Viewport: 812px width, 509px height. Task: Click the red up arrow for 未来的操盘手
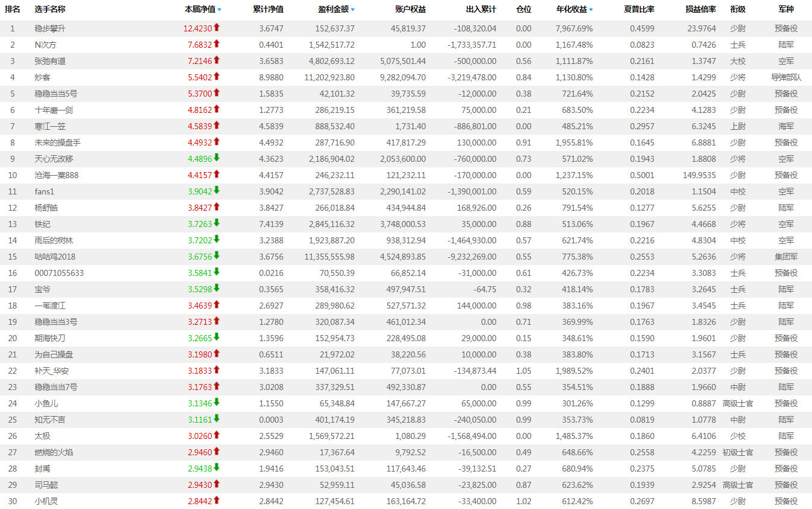[217, 142]
